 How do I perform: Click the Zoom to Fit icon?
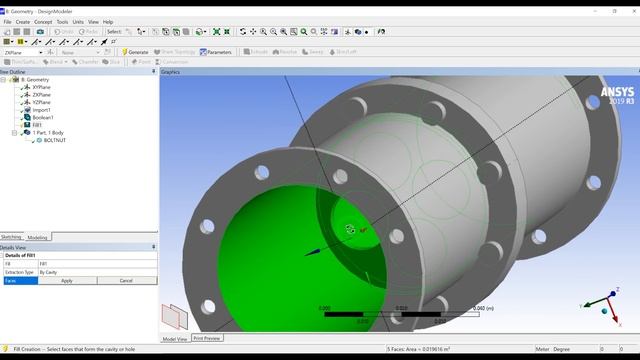(x=217, y=32)
